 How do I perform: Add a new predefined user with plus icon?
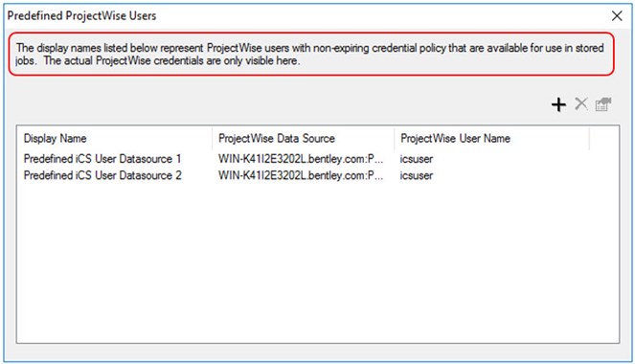(x=558, y=104)
